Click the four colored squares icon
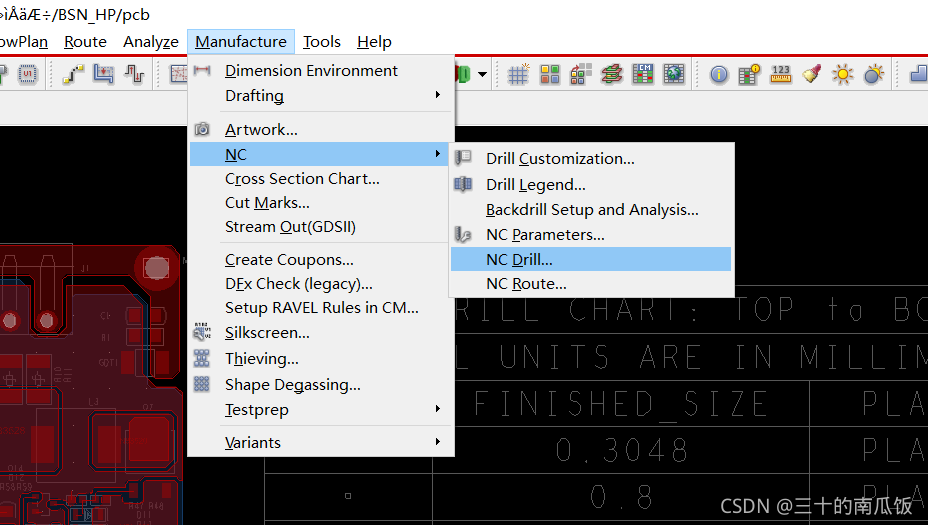Screen dimensions: 928x525 click(x=550, y=74)
